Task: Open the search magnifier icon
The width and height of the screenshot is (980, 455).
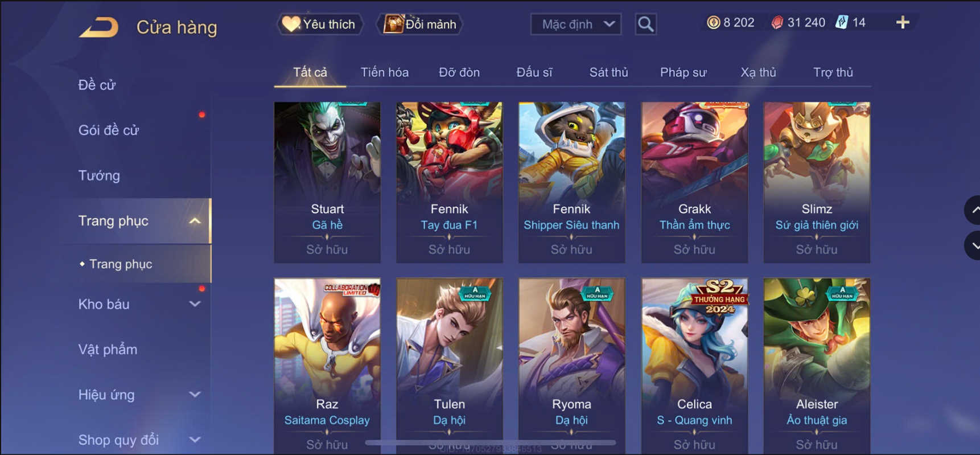Action: tap(645, 24)
